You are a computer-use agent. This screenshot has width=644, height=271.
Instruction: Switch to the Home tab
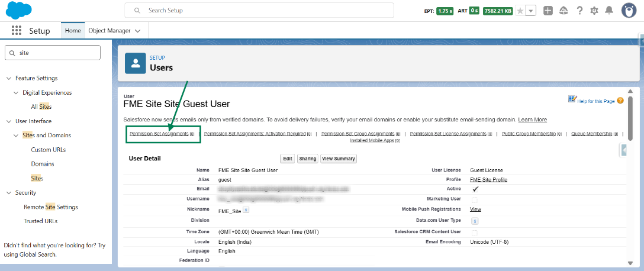coord(73,30)
